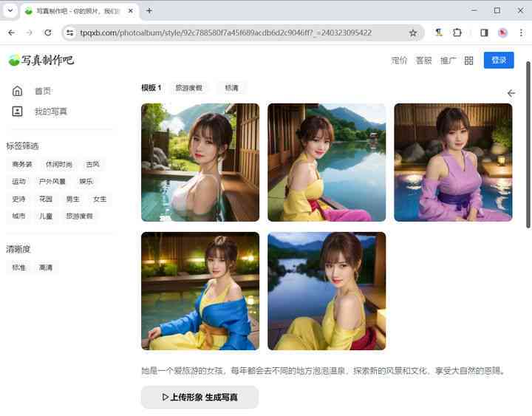Image resolution: width=532 pixels, height=416 pixels.
Task: Click the template description text
Action: (x=323, y=370)
